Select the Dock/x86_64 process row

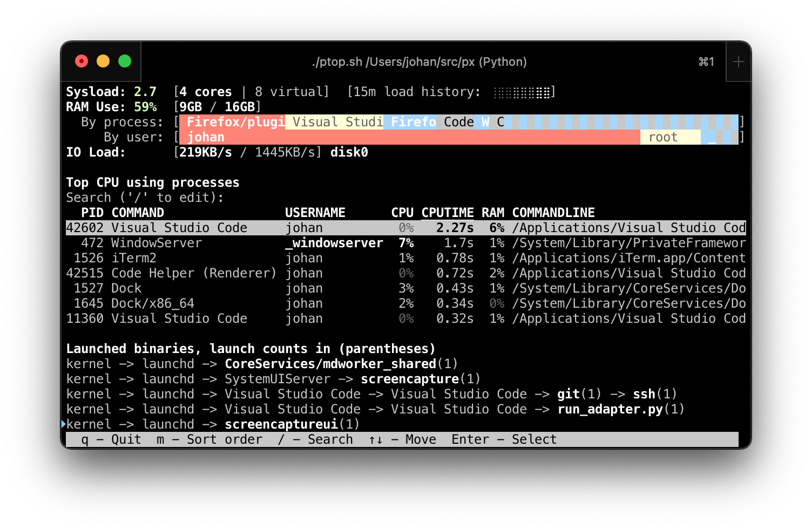405,303
